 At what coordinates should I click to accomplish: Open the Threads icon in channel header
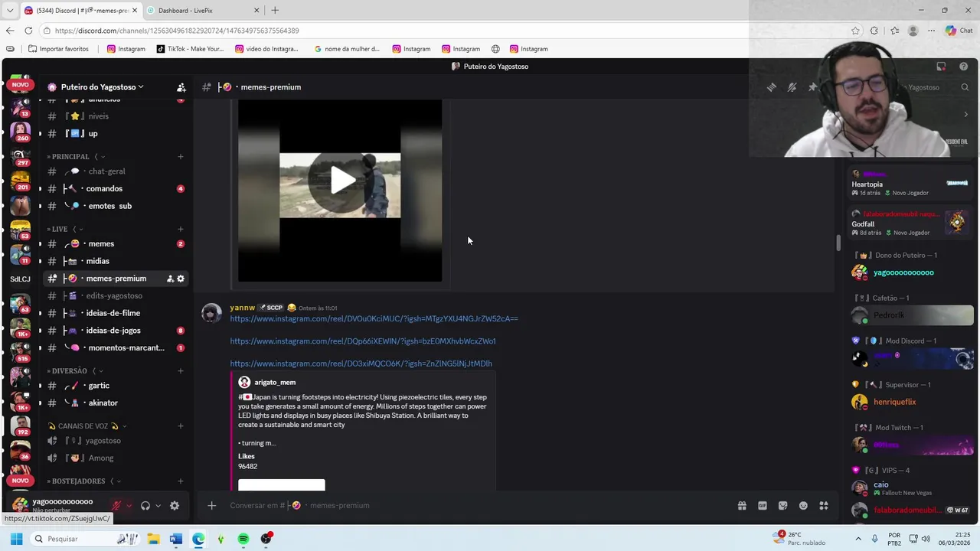coord(772,87)
